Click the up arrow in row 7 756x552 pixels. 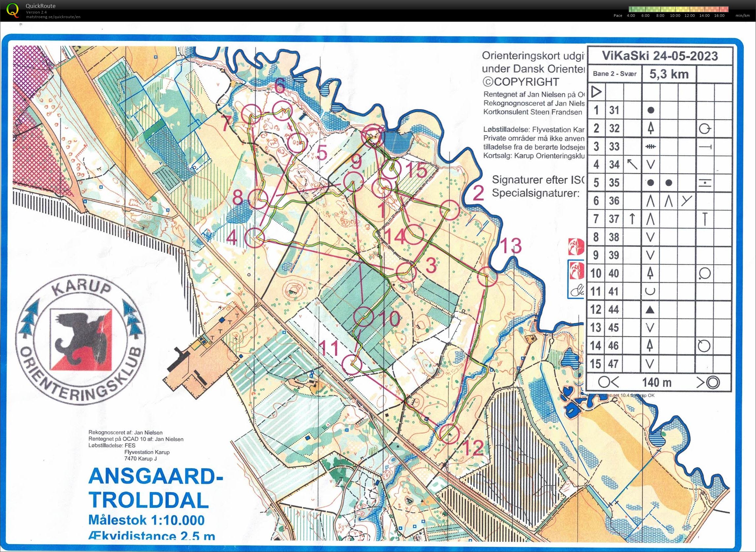[632, 219]
